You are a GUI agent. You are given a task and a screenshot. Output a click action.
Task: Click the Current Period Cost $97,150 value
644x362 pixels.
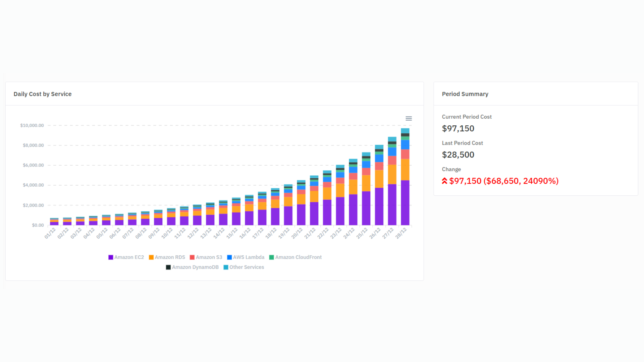tap(458, 129)
